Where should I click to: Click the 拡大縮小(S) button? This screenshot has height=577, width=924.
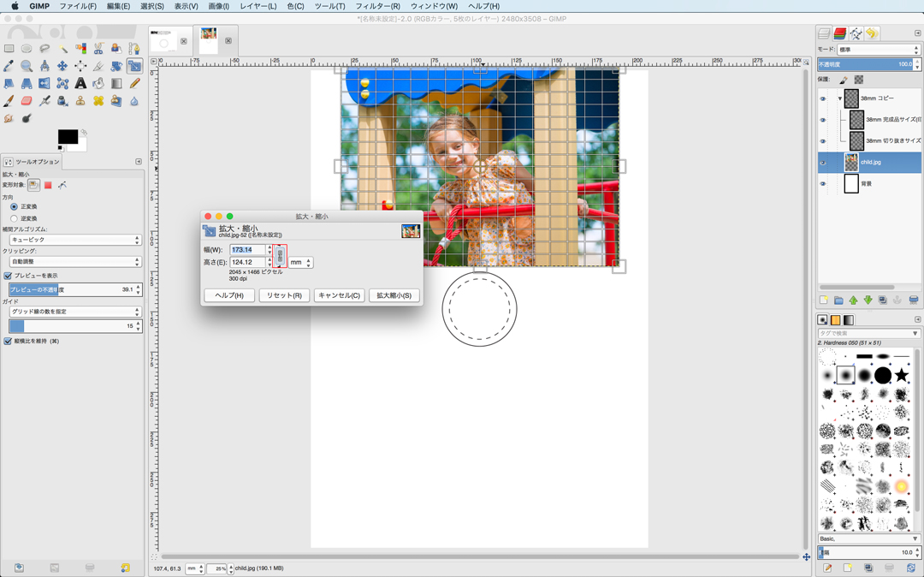coord(394,295)
